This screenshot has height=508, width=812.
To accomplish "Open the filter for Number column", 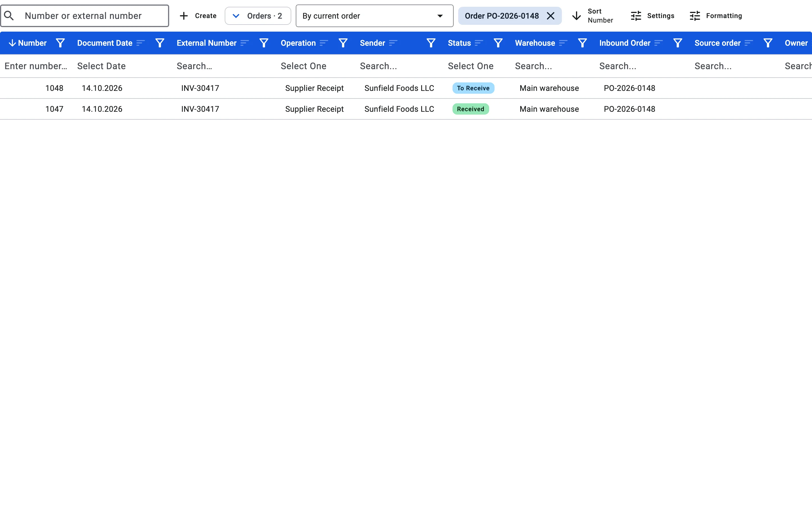I will click(x=60, y=43).
